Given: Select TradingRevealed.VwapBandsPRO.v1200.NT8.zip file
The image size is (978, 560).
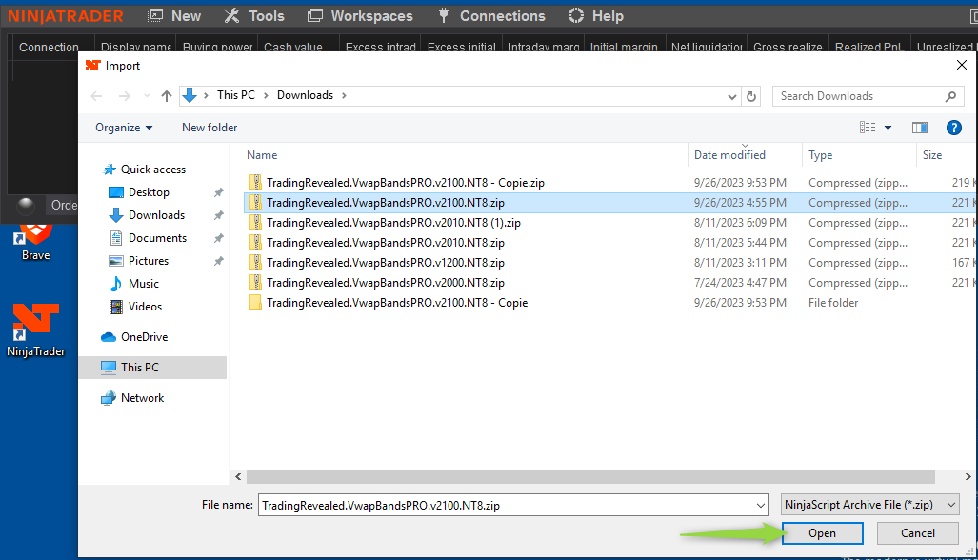Looking at the screenshot, I should click(386, 263).
